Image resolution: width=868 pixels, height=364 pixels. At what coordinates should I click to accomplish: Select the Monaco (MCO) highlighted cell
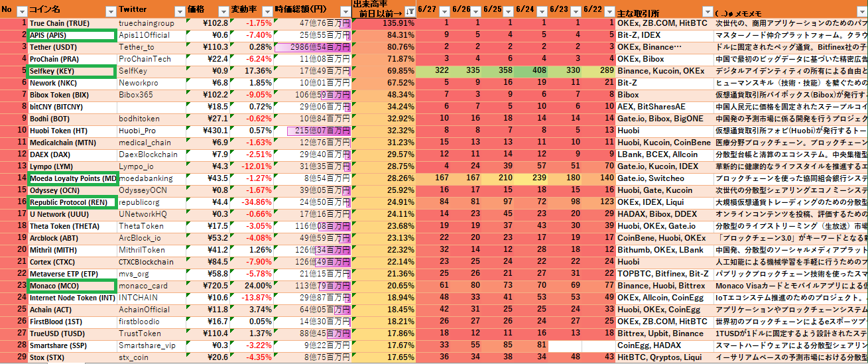click(x=72, y=286)
